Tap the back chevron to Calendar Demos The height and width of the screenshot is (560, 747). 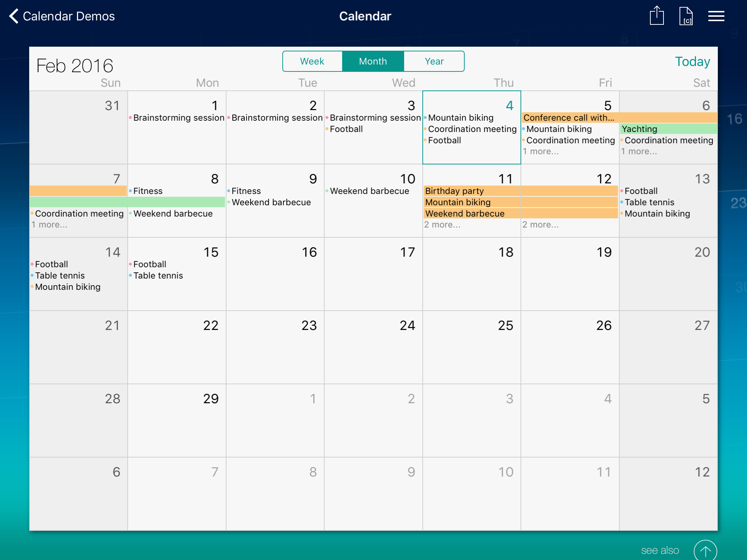(14, 16)
